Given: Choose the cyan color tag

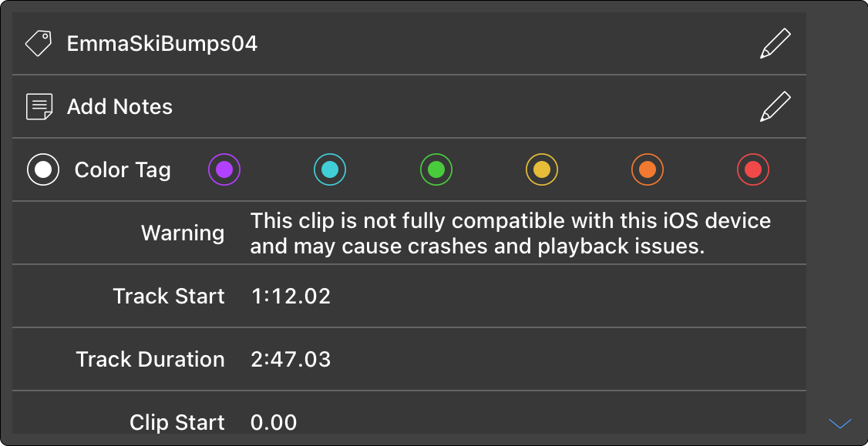Looking at the screenshot, I should pyautogui.click(x=330, y=169).
